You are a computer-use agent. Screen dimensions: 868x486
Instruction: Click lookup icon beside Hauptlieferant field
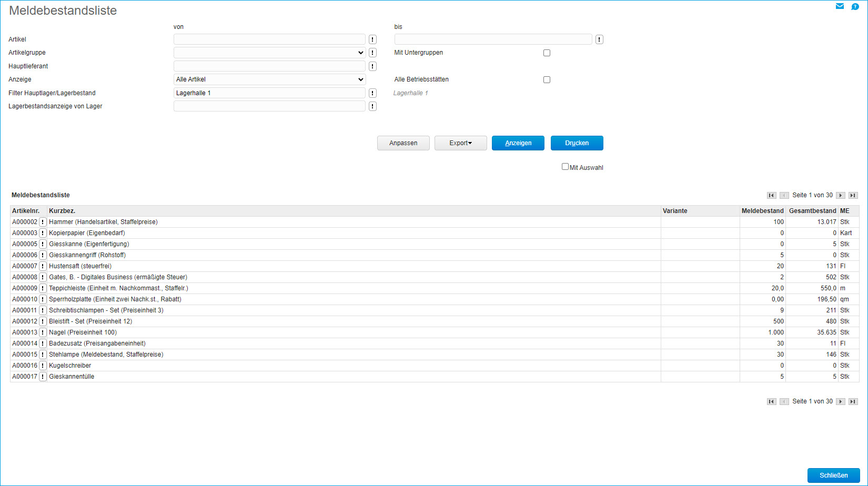pyautogui.click(x=372, y=66)
